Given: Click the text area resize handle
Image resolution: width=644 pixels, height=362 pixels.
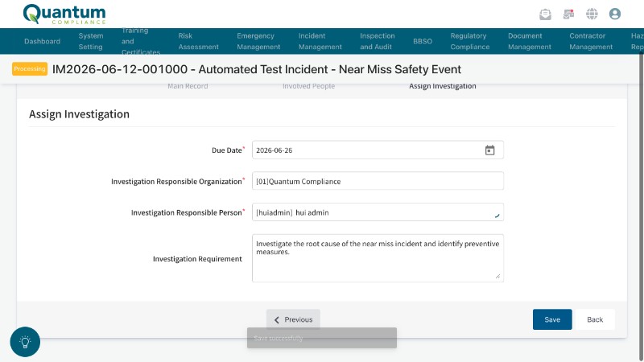Looking at the screenshot, I should [x=497, y=276].
